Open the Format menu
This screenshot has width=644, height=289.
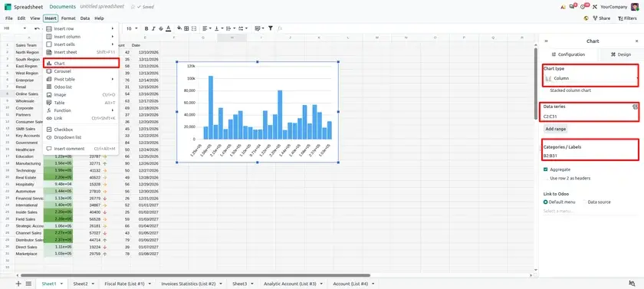[68, 18]
